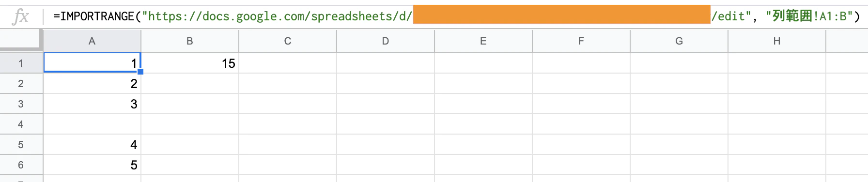
Task: Select column F header
Action: click(581, 41)
